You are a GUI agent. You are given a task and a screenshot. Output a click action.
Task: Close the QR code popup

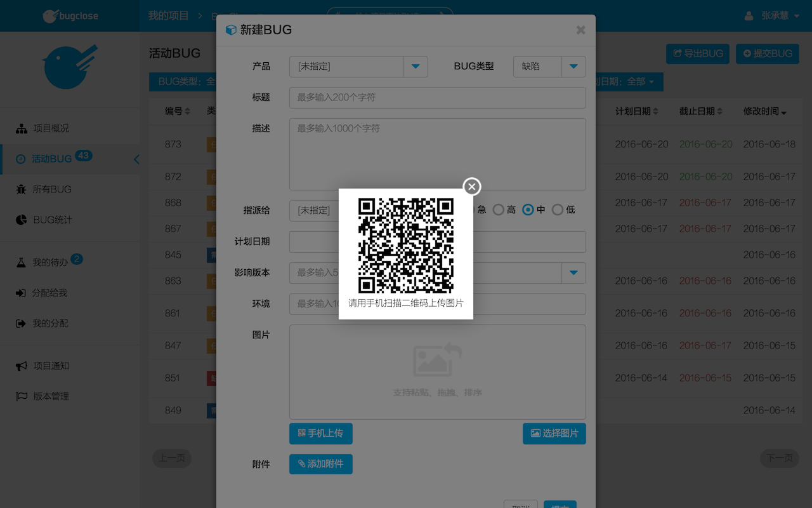(471, 187)
